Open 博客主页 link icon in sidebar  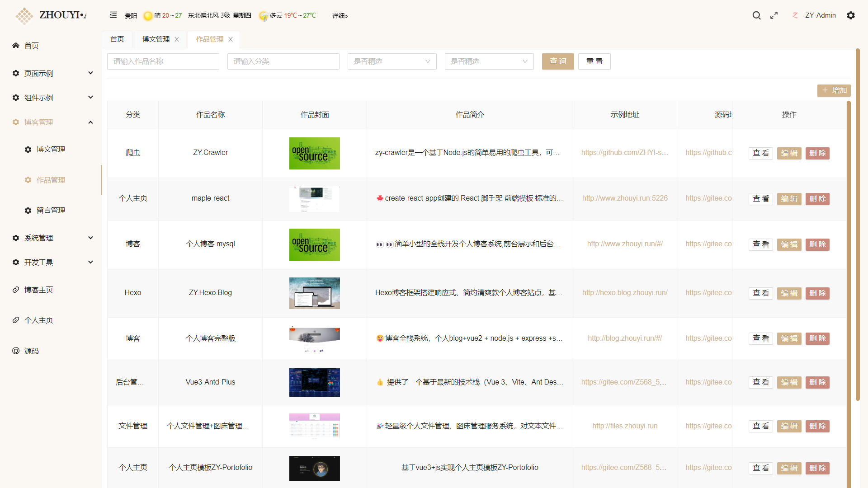tap(16, 290)
